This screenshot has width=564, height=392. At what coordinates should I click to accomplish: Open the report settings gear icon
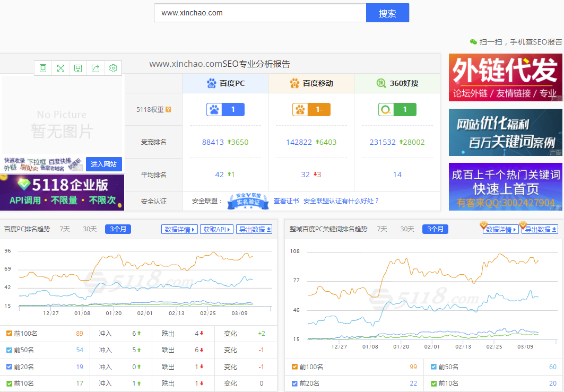tap(112, 68)
